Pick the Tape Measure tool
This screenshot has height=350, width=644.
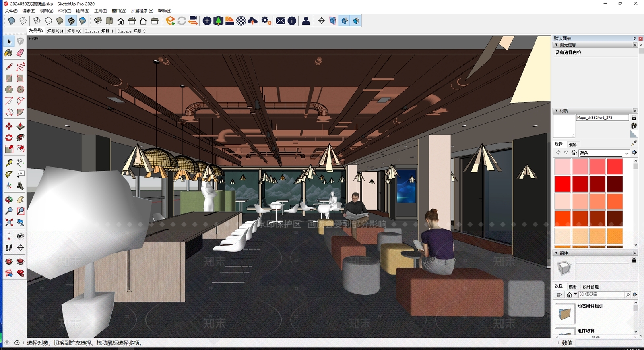[x=9, y=163]
